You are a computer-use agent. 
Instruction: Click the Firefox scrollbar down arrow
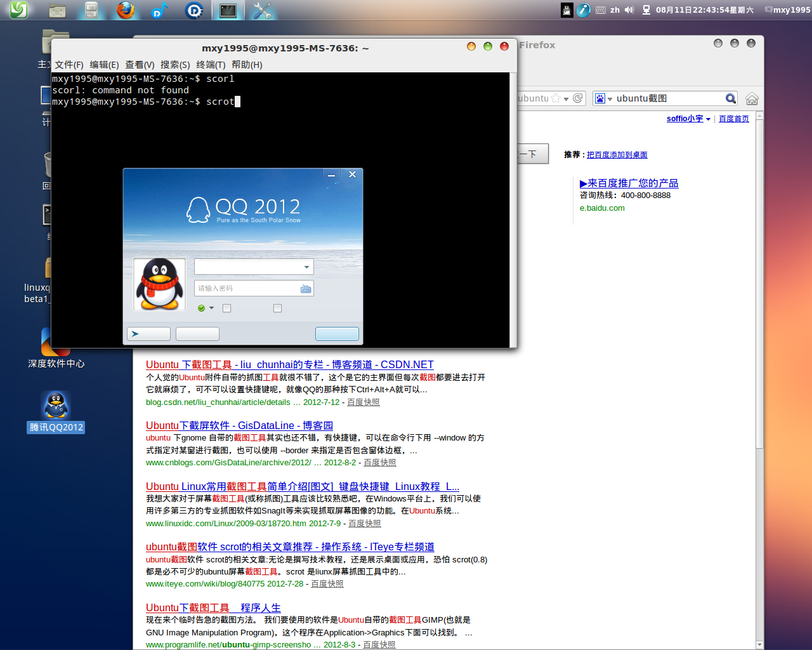[x=759, y=645]
